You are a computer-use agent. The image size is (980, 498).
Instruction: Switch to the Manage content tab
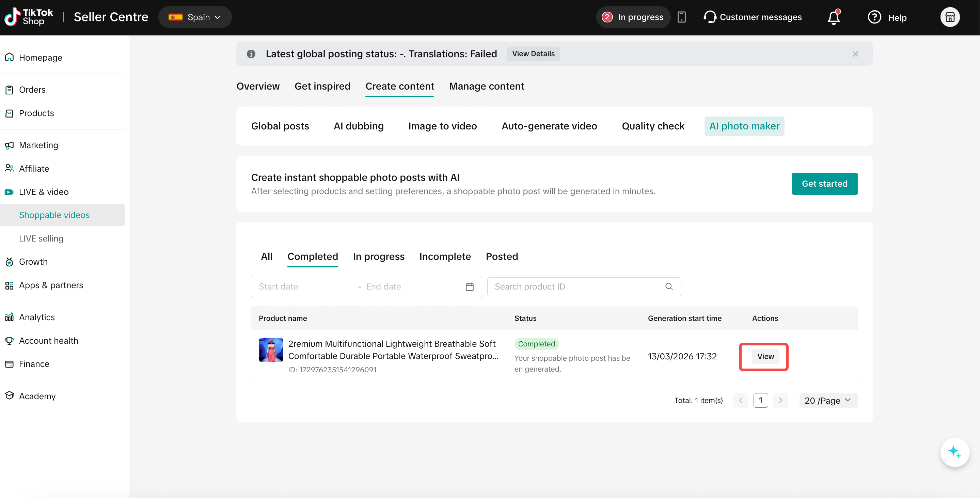[486, 87]
